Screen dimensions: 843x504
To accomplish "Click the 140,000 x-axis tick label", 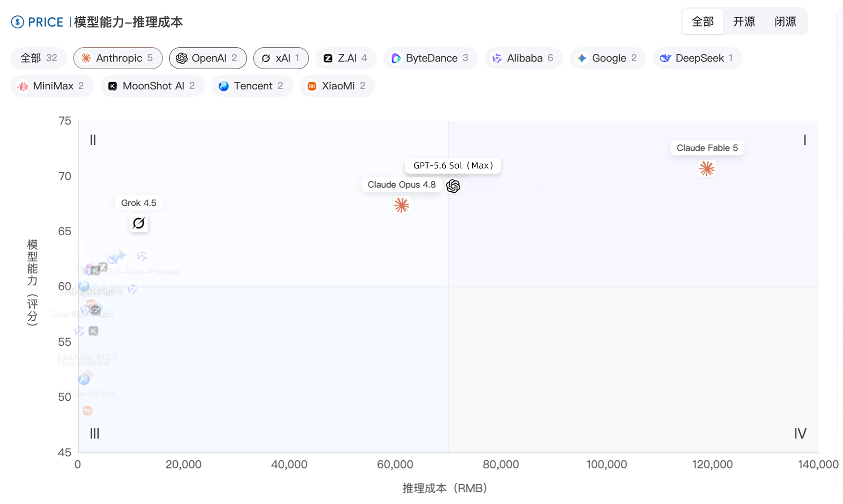I will (x=818, y=465).
